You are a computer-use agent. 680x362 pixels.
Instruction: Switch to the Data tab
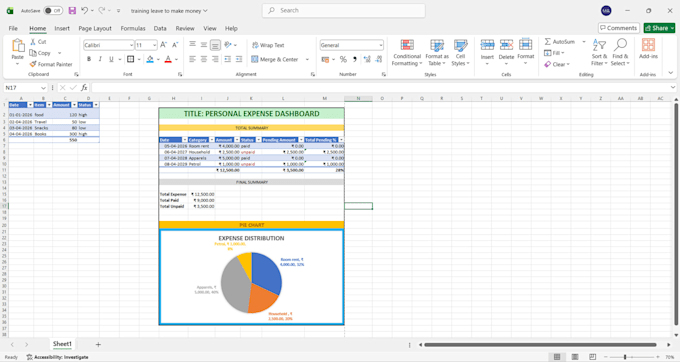(160, 28)
